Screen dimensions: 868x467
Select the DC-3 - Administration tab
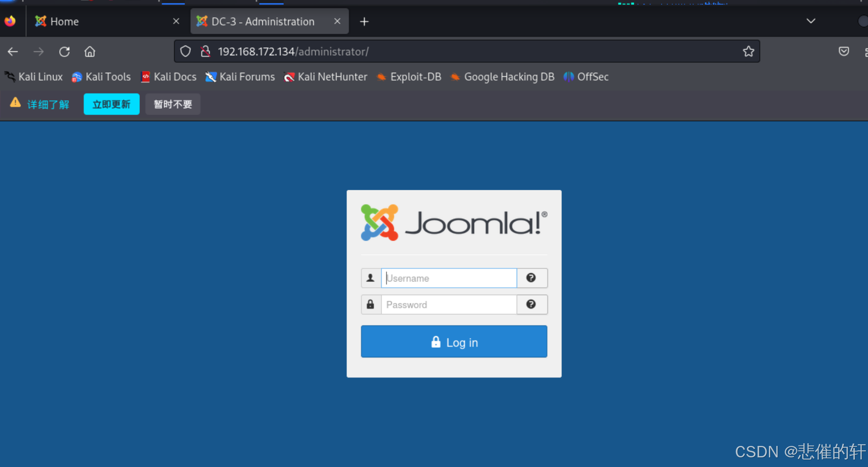point(269,21)
